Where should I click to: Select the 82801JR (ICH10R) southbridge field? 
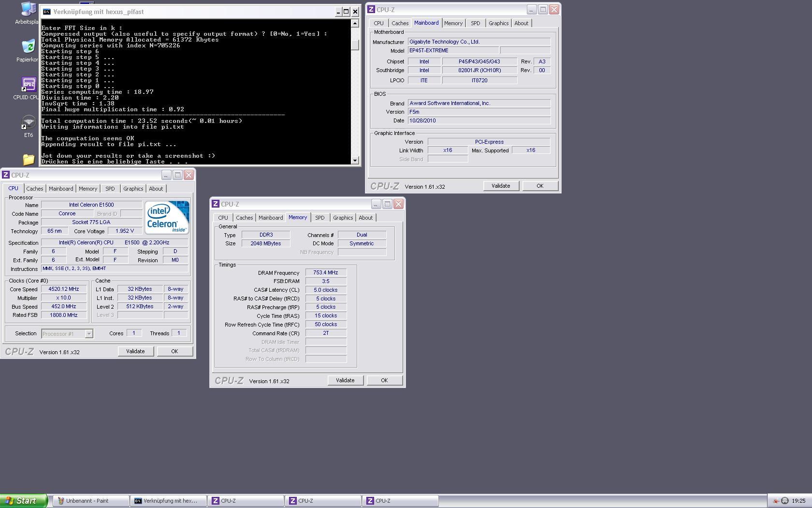pos(479,70)
